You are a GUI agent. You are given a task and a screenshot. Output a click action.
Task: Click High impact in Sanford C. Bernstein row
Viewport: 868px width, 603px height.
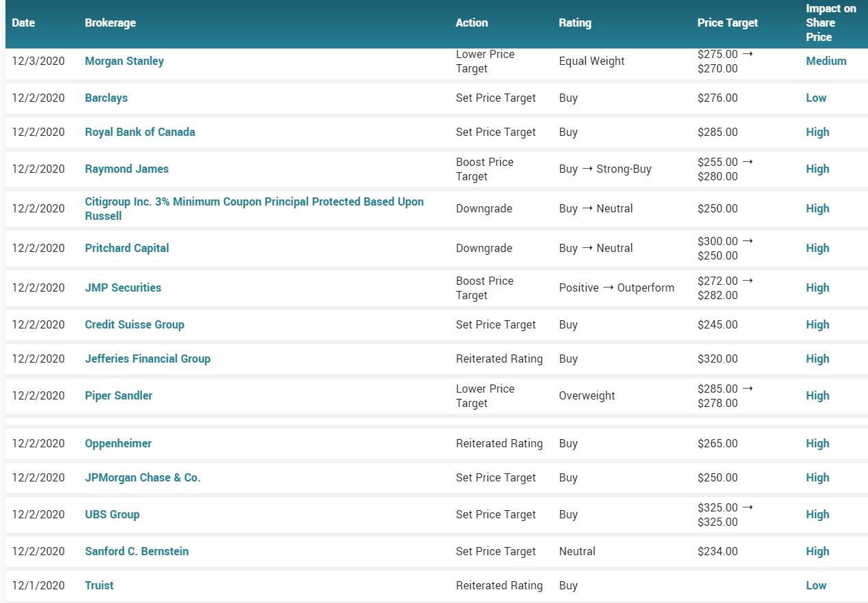click(x=817, y=551)
